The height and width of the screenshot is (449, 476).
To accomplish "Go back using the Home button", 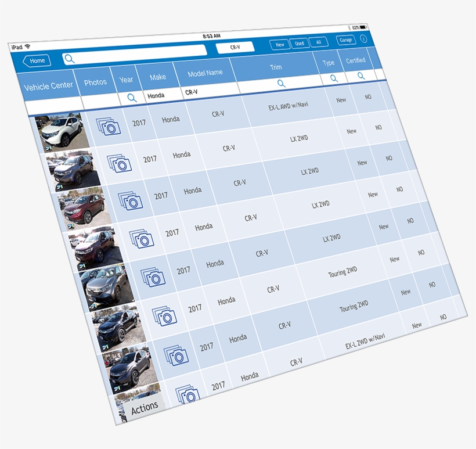I will [x=37, y=60].
